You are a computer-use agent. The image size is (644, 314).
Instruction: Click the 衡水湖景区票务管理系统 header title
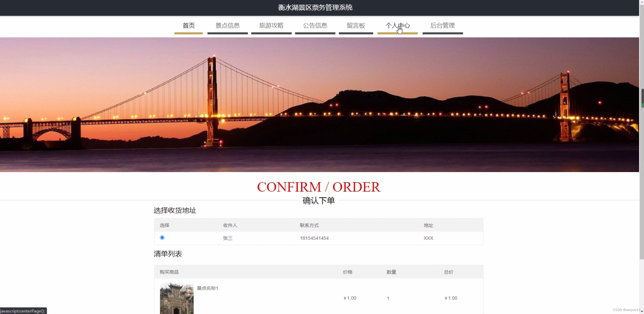pyautogui.click(x=315, y=8)
